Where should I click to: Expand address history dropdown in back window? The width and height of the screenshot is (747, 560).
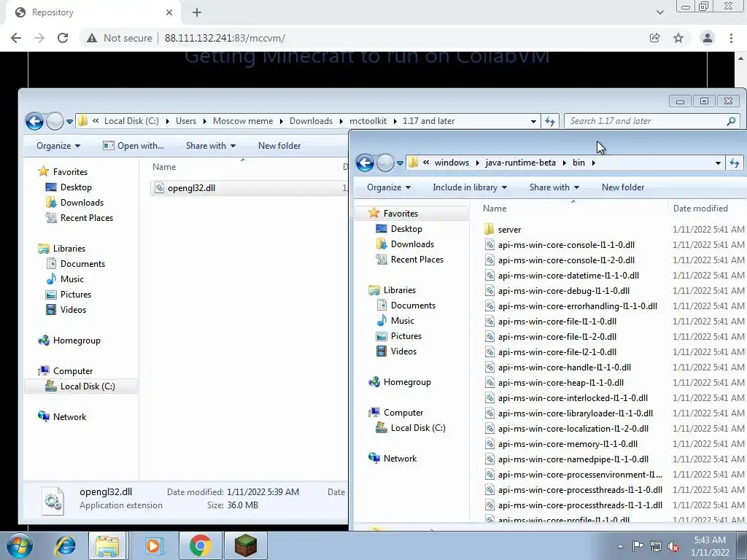coord(533,122)
